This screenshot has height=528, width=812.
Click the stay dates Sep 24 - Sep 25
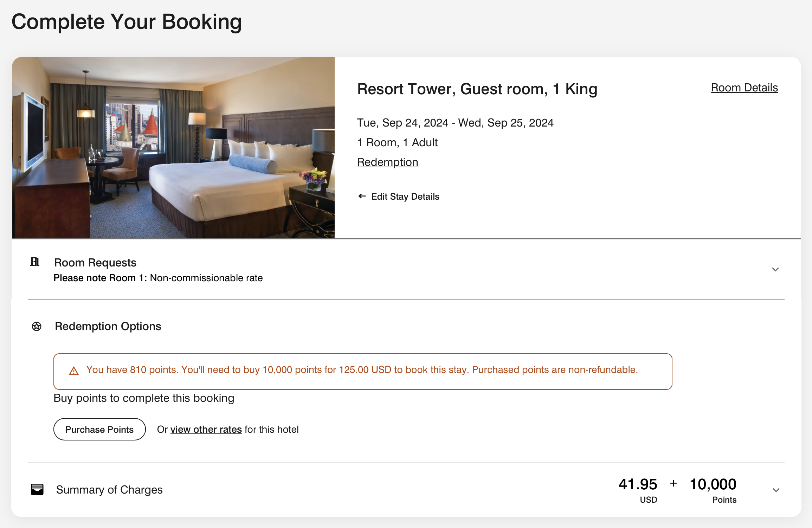[455, 123]
